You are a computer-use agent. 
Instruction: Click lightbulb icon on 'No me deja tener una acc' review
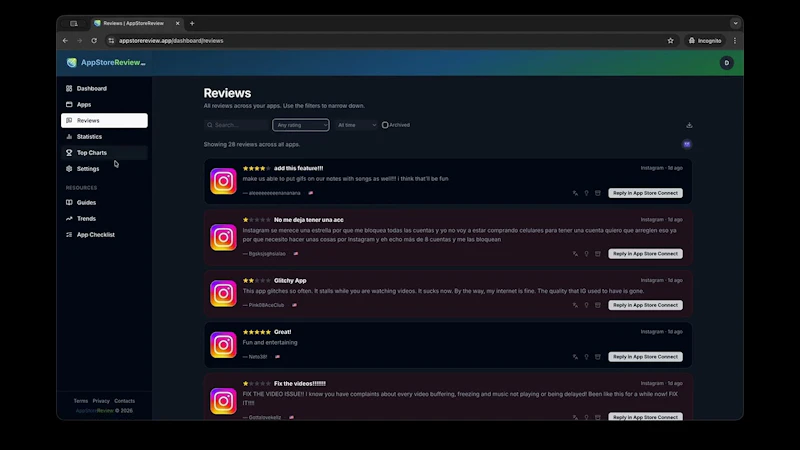tap(586, 254)
